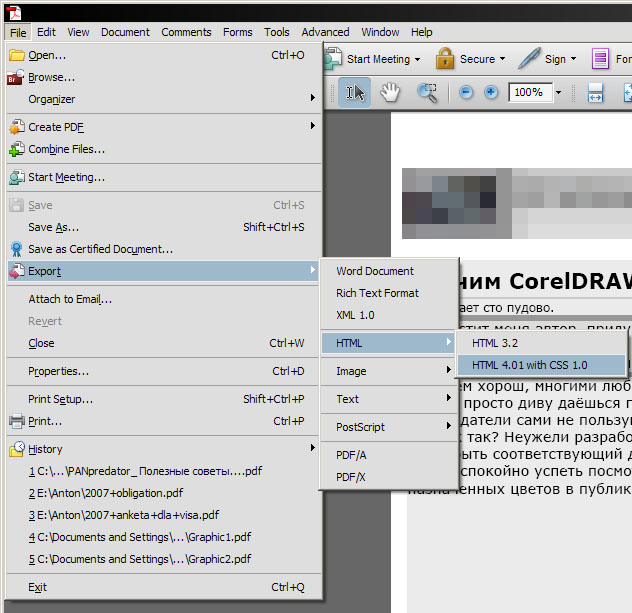Screen dimensions: 632x613
Task: Click the Secure padlock icon in toolbar
Action: (x=445, y=58)
